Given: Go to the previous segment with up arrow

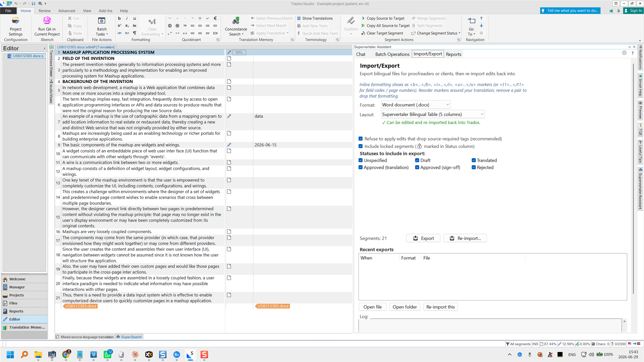Looking at the screenshot, I should pos(481,18).
